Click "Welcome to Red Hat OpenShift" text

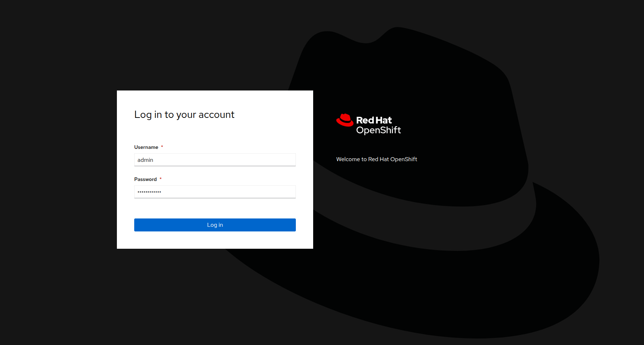point(376,159)
